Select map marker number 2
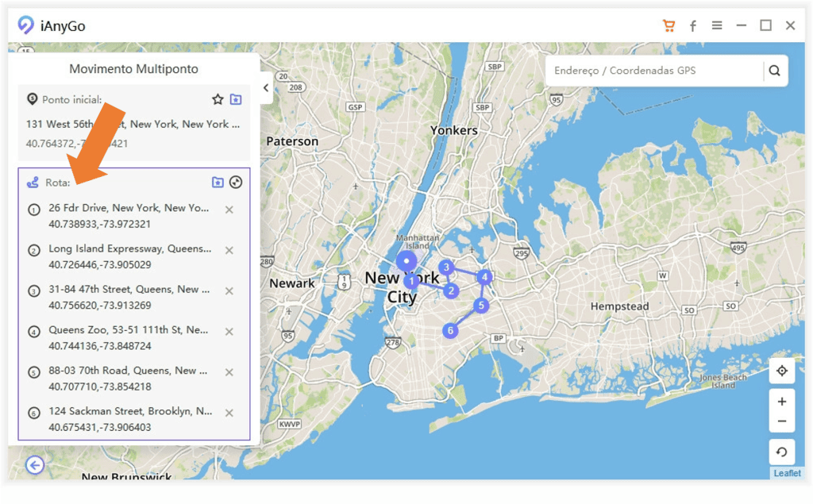813x504 pixels. pyautogui.click(x=451, y=290)
